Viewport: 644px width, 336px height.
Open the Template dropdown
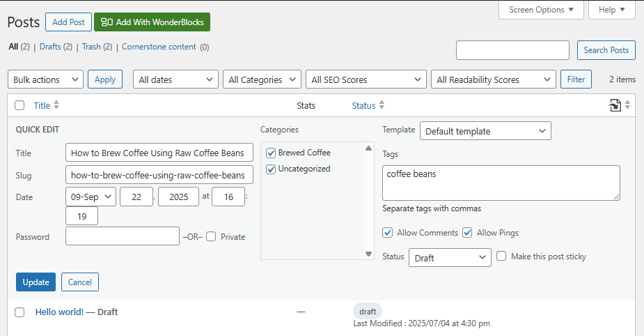[485, 131]
